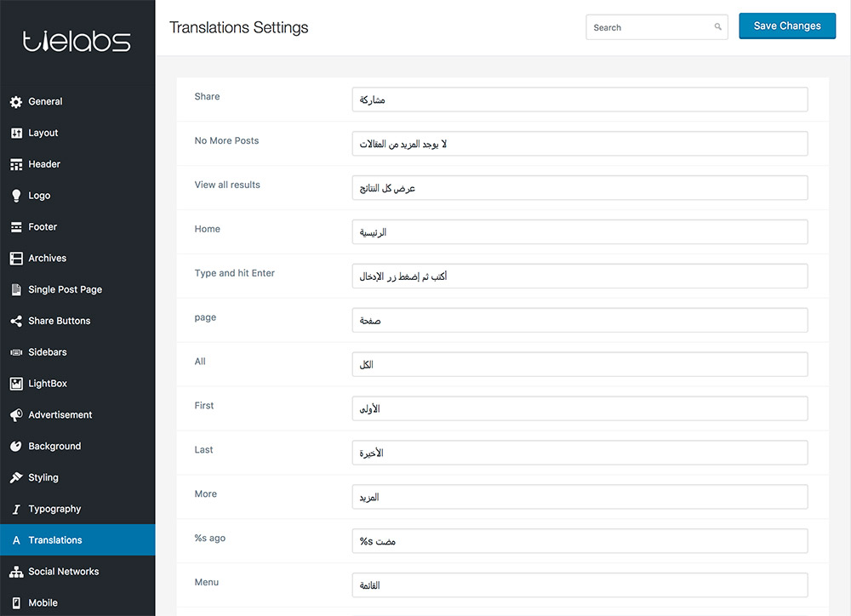Edit the All translation field
Viewport: 851px width, 616px height.
point(580,365)
